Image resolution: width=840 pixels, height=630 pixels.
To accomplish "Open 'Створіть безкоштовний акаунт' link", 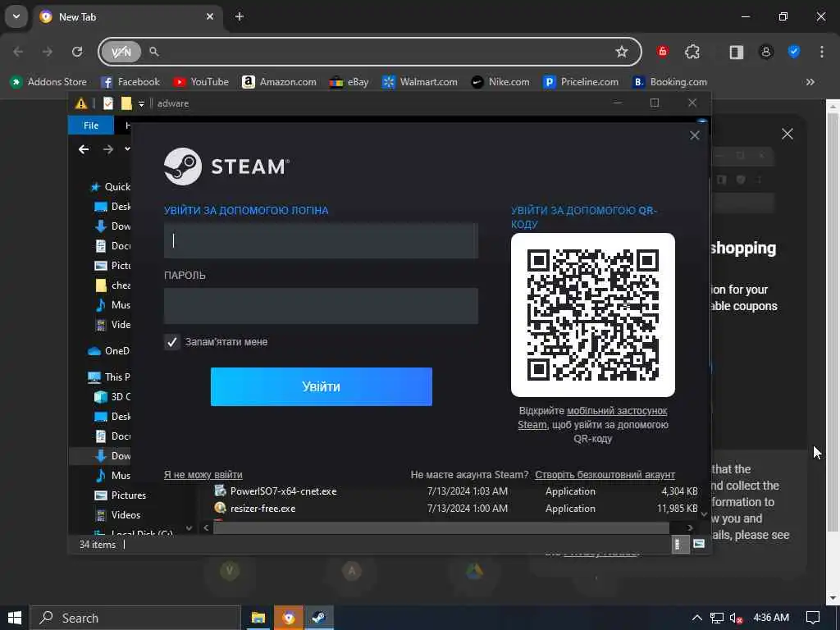I will click(605, 475).
